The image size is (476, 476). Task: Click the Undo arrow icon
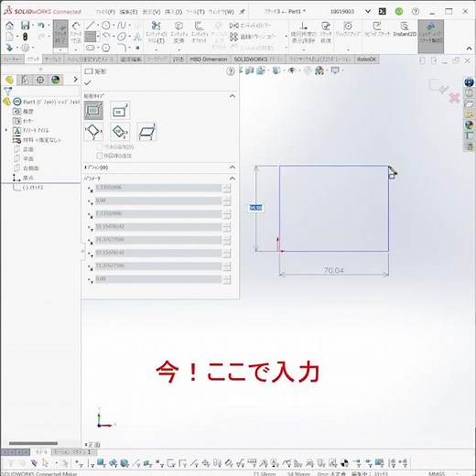[x=41, y=26]
